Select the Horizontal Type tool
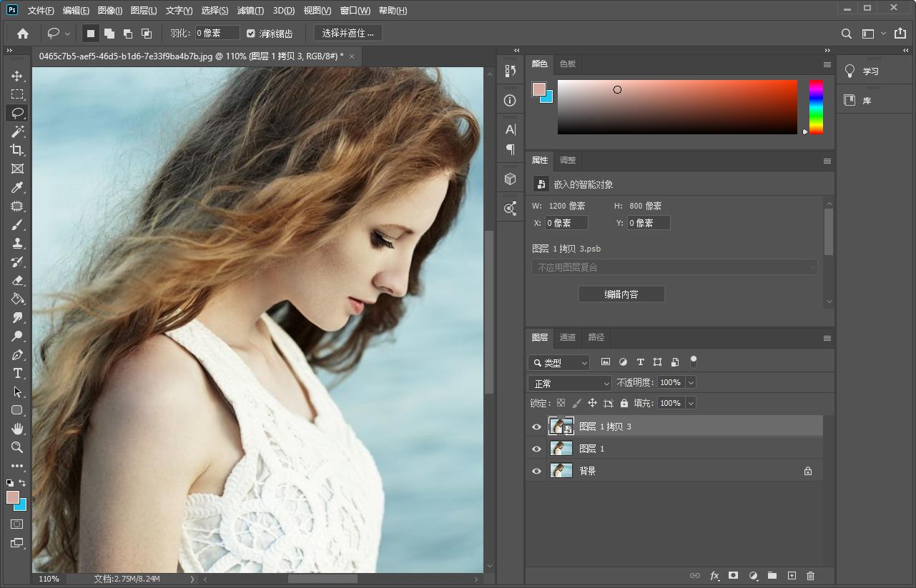916x588 pixels. pos(17,373)
